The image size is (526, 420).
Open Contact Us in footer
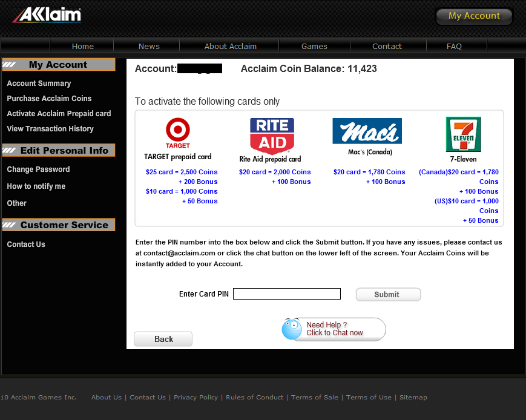148,397
